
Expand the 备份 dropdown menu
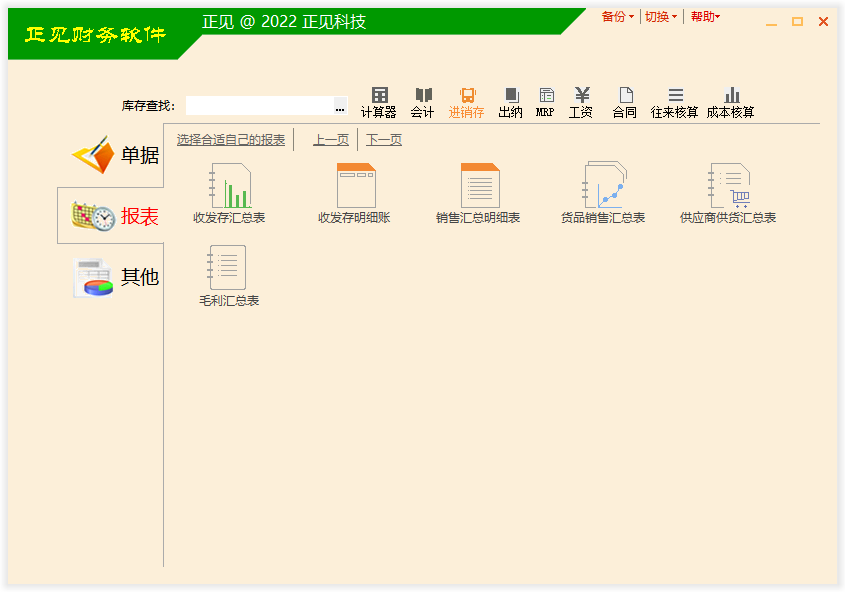618,17
